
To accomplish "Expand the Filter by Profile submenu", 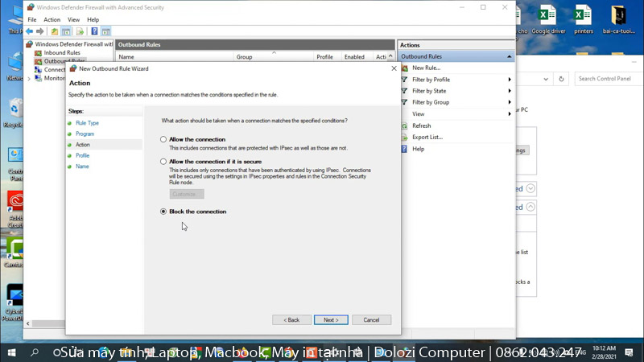I will [431, 80].
